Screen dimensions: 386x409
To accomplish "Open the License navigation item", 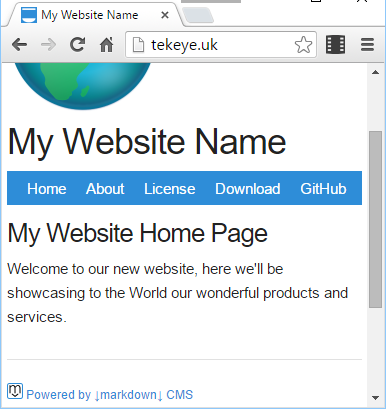I will point(170,189).
